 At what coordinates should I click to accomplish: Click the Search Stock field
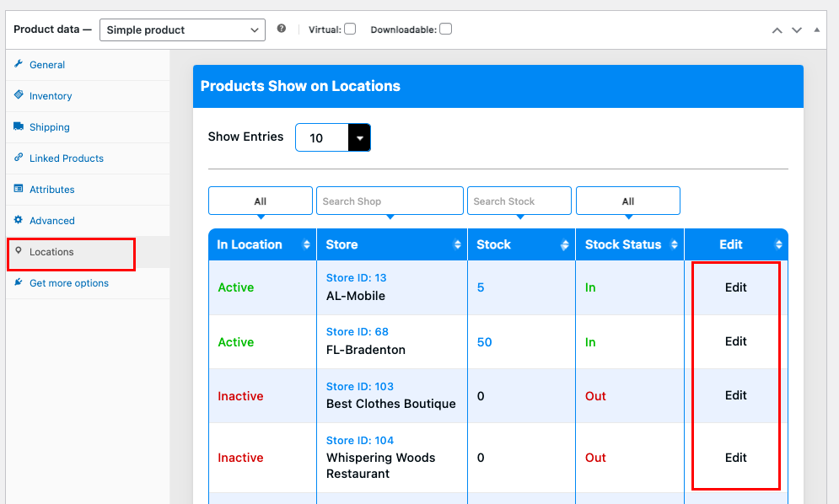pos(519,201)
